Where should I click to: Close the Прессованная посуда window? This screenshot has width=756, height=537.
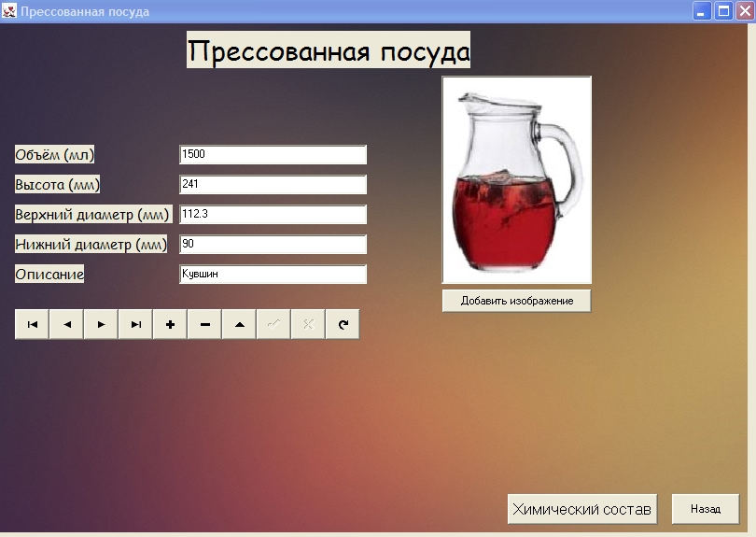[745, 11]
